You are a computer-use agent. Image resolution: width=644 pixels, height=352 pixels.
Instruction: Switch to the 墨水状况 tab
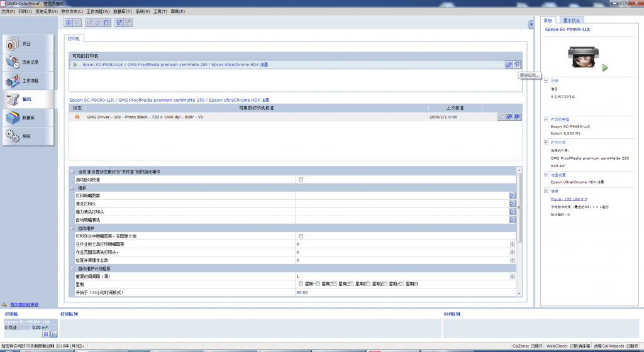571,21
